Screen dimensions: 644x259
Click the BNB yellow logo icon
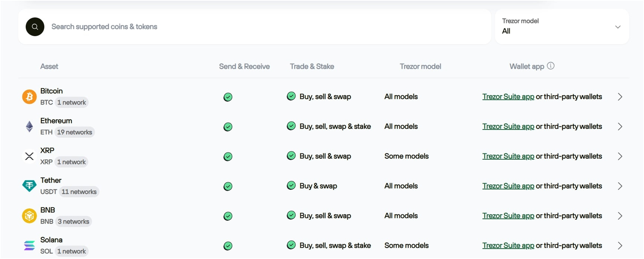pos(29,216)
